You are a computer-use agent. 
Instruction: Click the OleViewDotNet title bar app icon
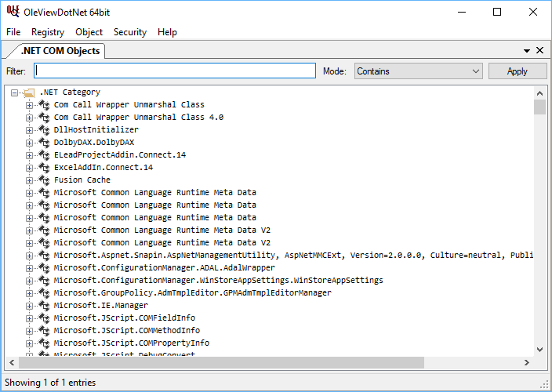click(13, 12)
